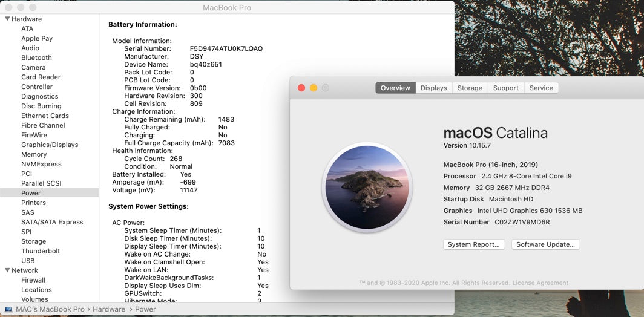
Task: Click the Amperage value -699
Action: (x=188, y=182)
